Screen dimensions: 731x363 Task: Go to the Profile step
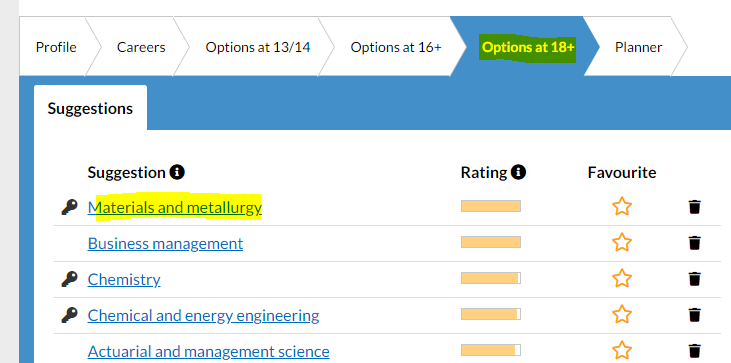pos(56,47)
